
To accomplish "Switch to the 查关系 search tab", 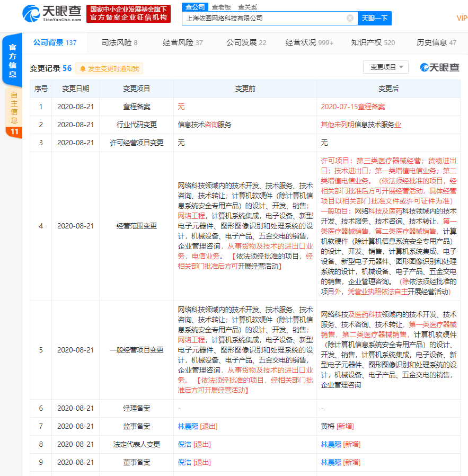I will click(x=247, y=7).
